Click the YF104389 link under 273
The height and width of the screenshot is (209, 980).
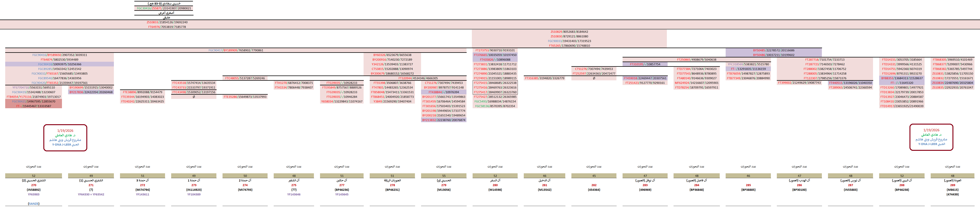click(x=194, y=194)
